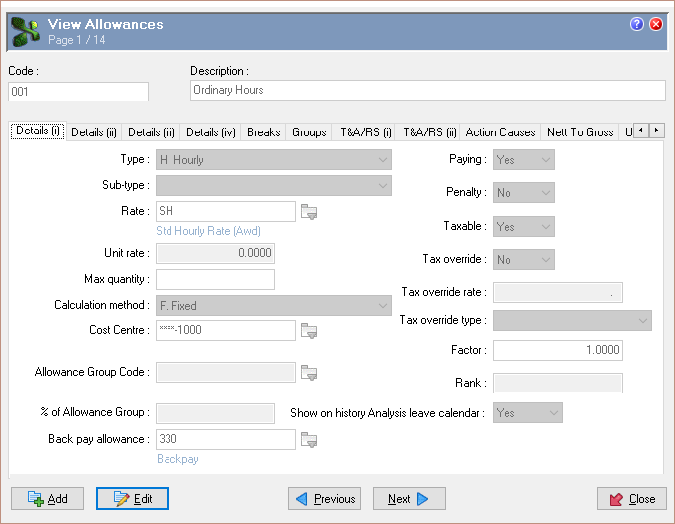
Task: Open the Allowance Group Code lookup icon
Action: pyautogui.click(x=309, y=372)
